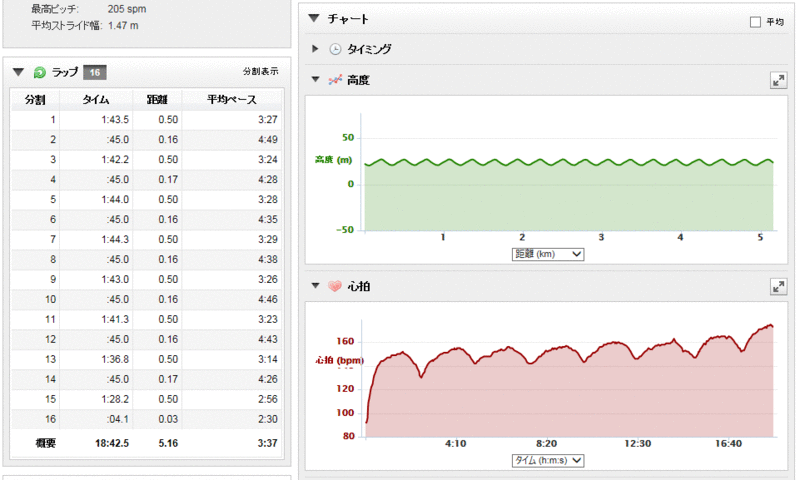
Task: Click the elevation icon next to 高度
Action: pos(335,80)
